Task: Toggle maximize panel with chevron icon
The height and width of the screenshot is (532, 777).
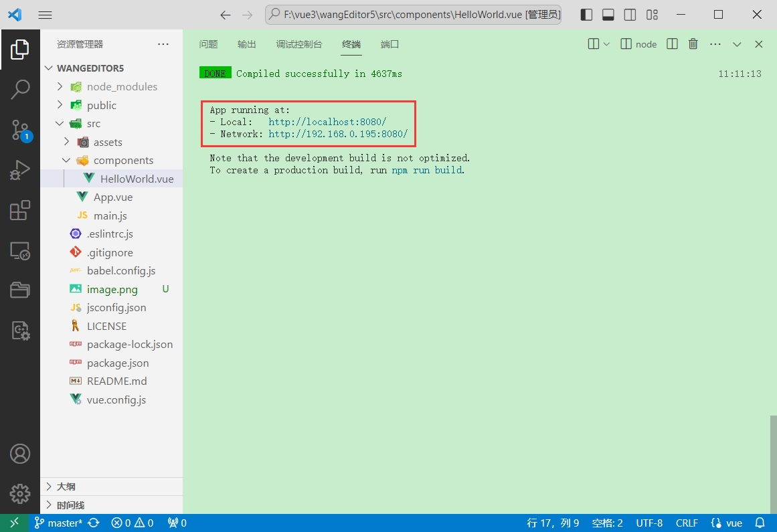Action: click(737, 43)
